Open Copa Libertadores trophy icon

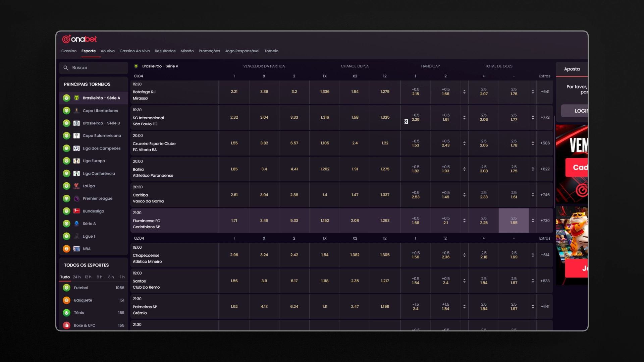coord(76,111)
